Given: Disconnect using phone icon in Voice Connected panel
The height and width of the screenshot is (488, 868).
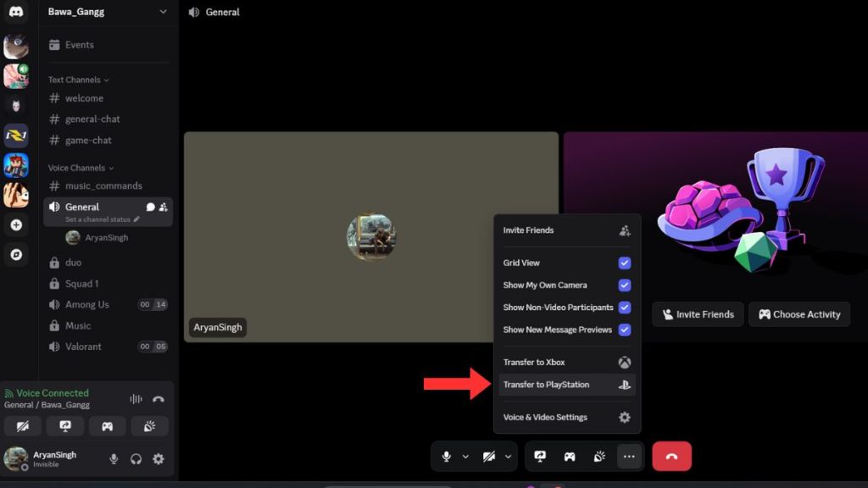Looking at the screenshot, I should coord(159,399).
